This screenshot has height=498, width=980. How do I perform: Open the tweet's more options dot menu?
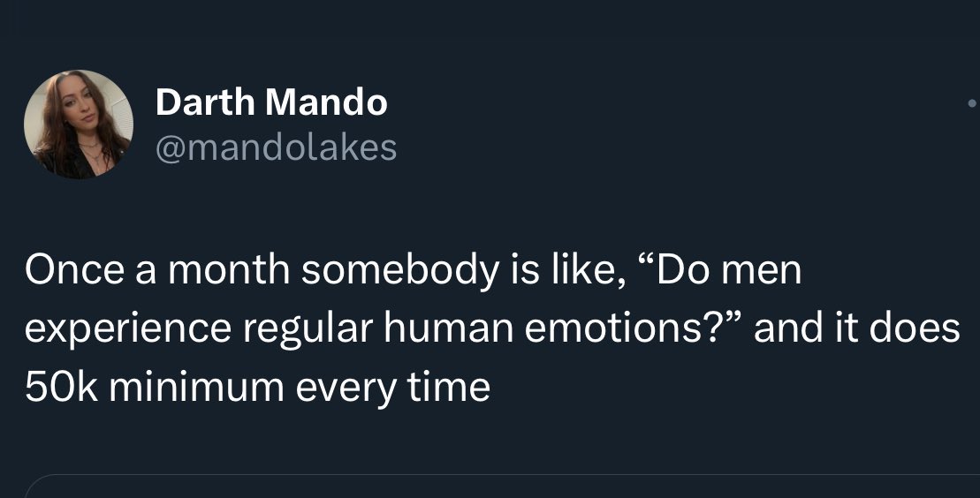(973, 103)
